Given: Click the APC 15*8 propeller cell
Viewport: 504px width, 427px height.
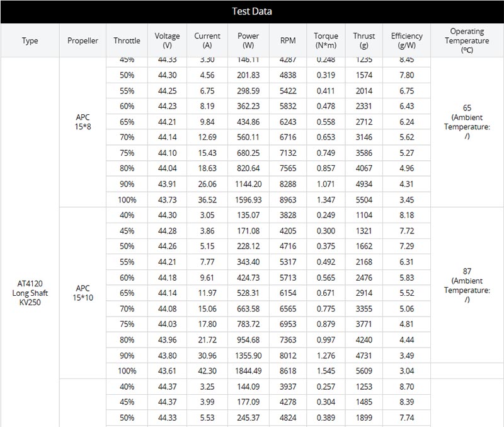Looking at the screenshot, I should (x=83, y=122).
